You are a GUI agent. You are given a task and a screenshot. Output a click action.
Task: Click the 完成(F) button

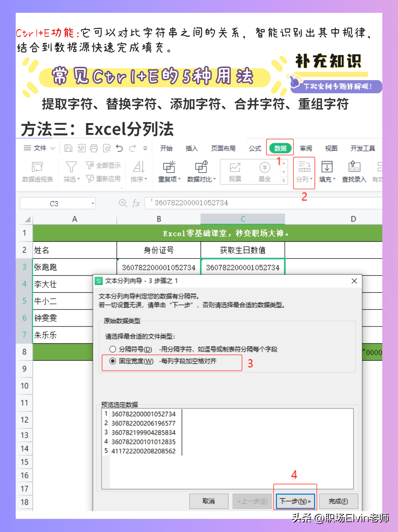[338, 501]
